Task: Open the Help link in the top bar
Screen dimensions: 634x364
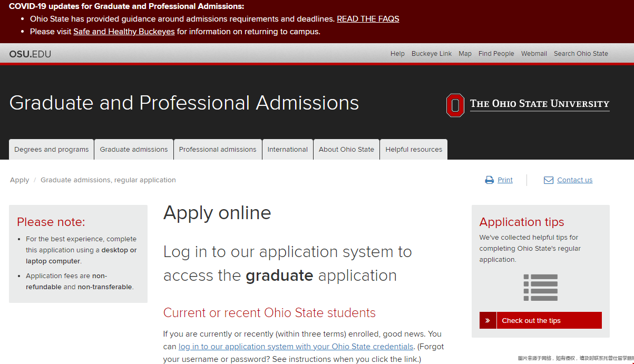Action: click(397, 54)
